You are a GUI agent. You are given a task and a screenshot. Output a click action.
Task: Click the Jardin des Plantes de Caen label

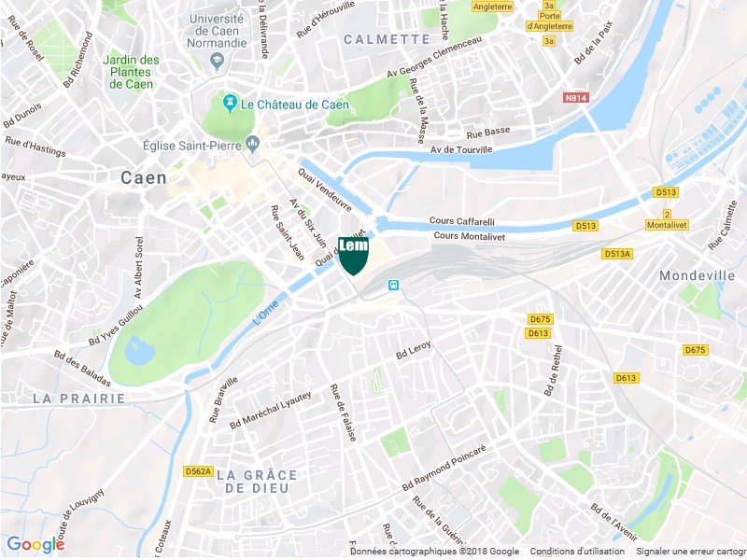[x=131, y=73]
